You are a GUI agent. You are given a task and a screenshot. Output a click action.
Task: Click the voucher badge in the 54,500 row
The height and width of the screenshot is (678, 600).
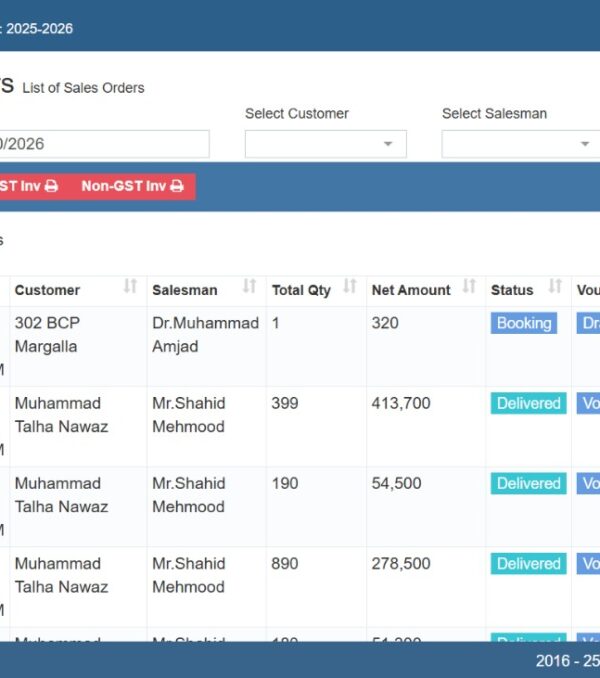[588, 483]
